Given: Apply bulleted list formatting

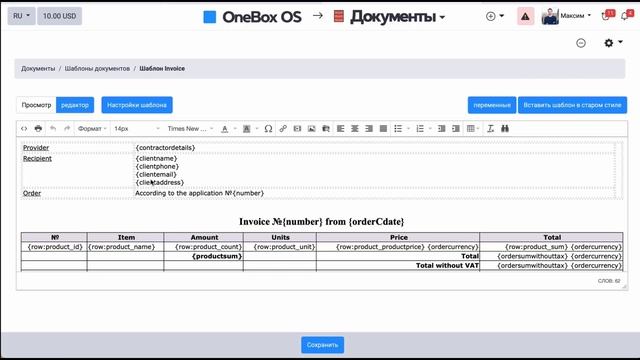Looking at the screenshot, I should click(x=398, y=129).
